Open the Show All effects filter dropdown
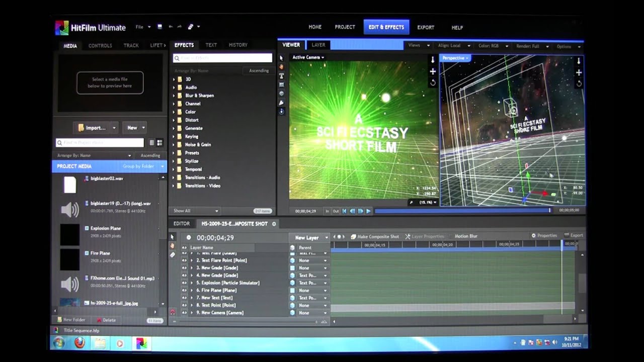644x362 pixels. [196, 211]
